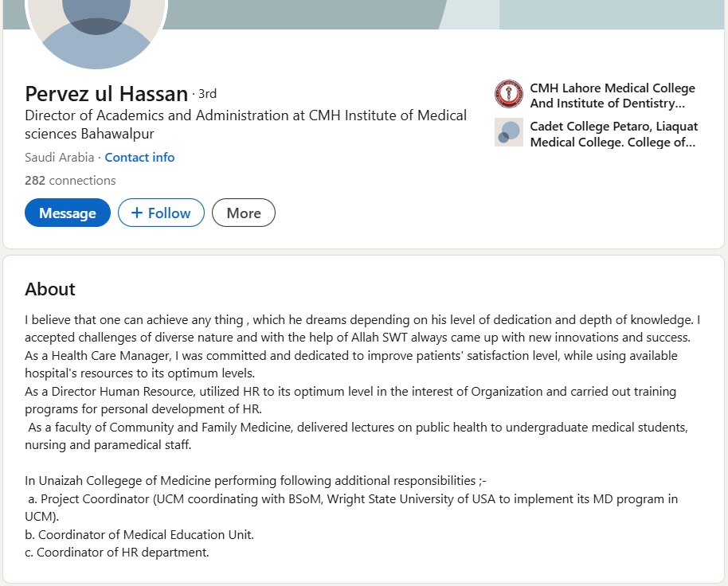Image resolution: width=728 pixels, height=586 pixels.
Task: Open CMH Lahore Medical College text link
Action: click(612, 96)
